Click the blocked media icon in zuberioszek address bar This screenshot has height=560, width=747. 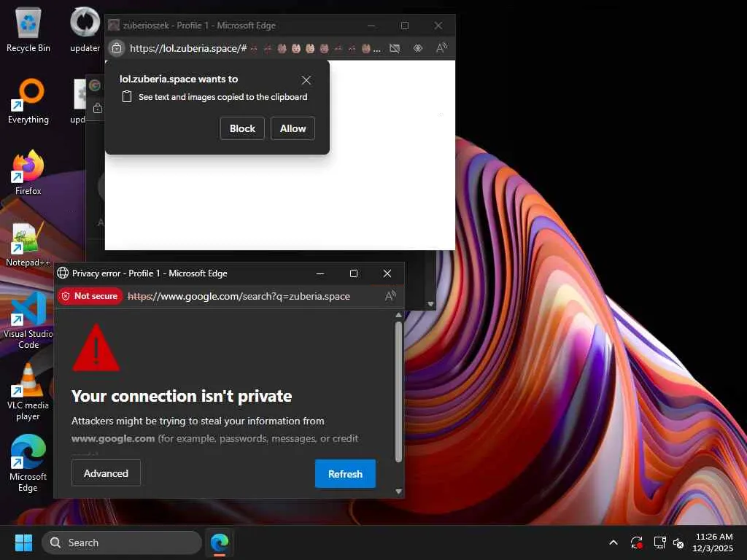pyautogui.click(x=395, y=48)
